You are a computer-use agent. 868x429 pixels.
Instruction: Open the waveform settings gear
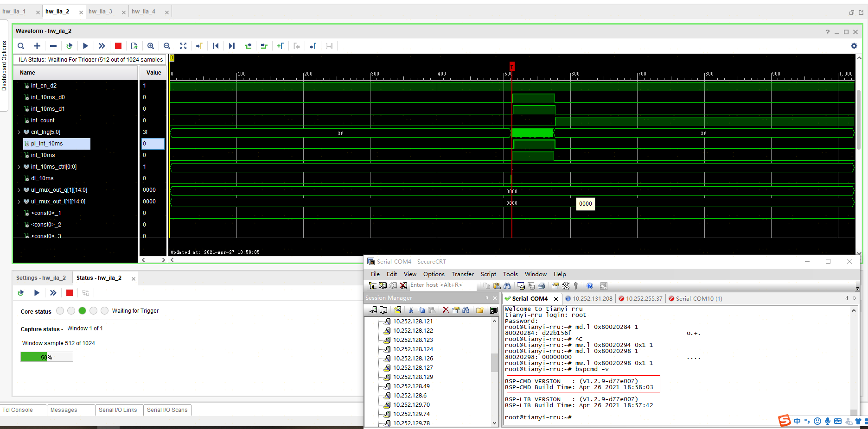tap(854, 46)
